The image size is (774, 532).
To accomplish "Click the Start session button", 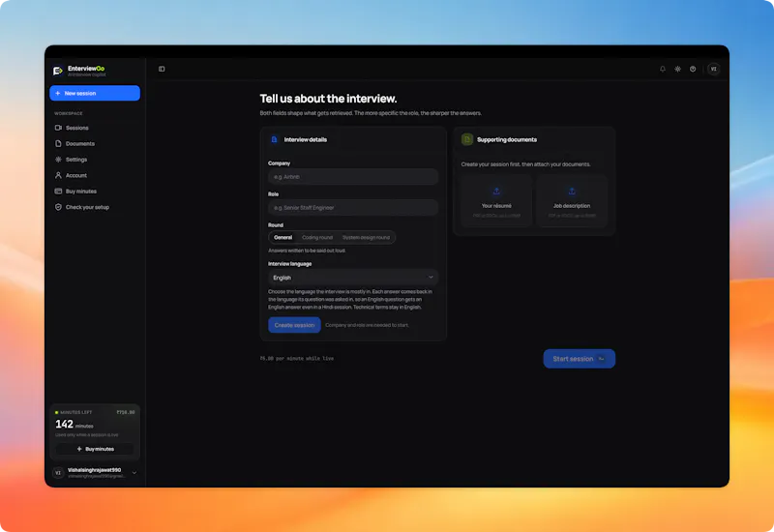I will tap(579, 359).
